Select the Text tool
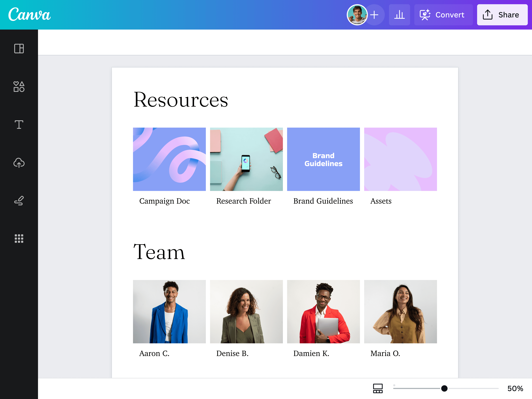This screenshot has width=532, height=399. (19, 125)
